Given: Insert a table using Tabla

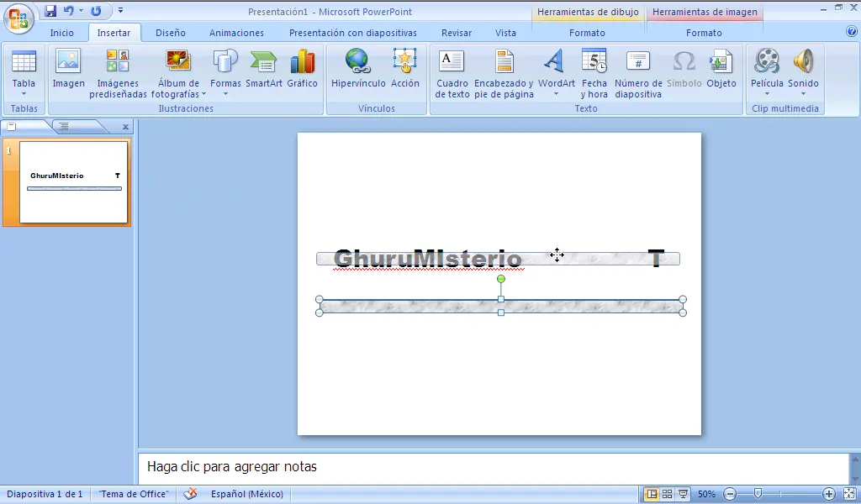Looking at the screenshot, I should coord(24,72).
